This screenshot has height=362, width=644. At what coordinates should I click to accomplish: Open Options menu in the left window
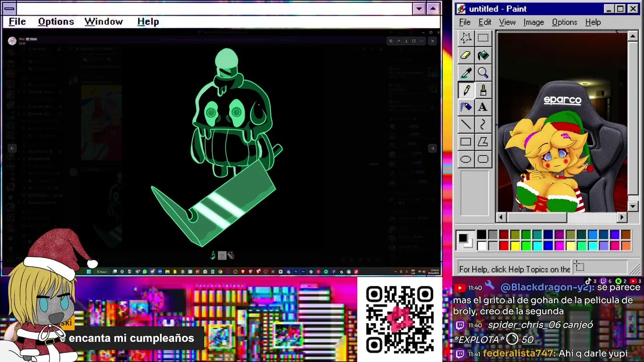(56, 22)
